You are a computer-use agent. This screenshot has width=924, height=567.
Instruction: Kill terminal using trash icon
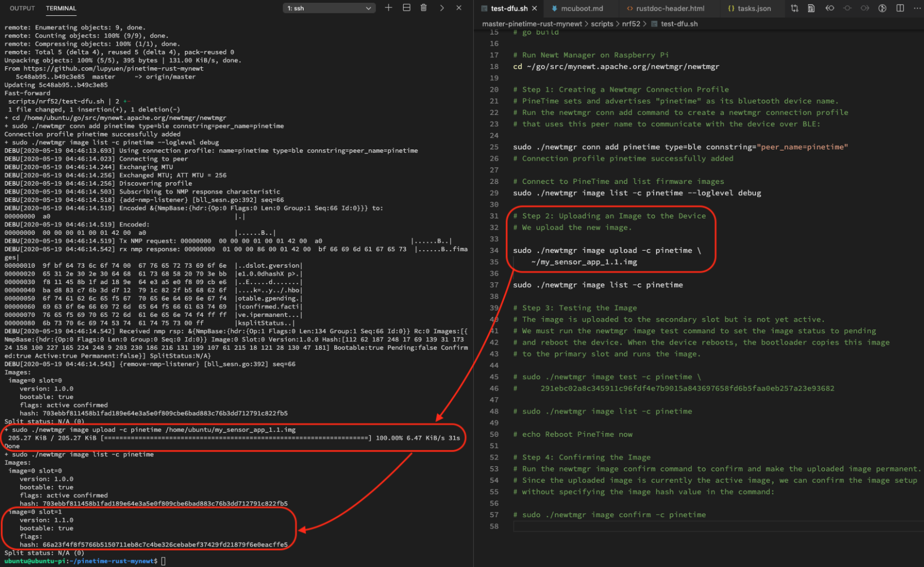[x=424, y=8]
